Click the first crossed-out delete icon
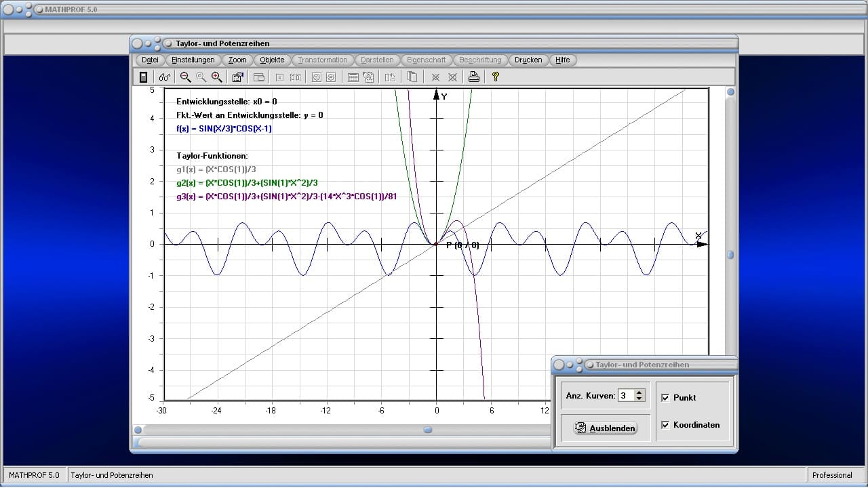This screenshot has height=488, width=868. point(435,77)
